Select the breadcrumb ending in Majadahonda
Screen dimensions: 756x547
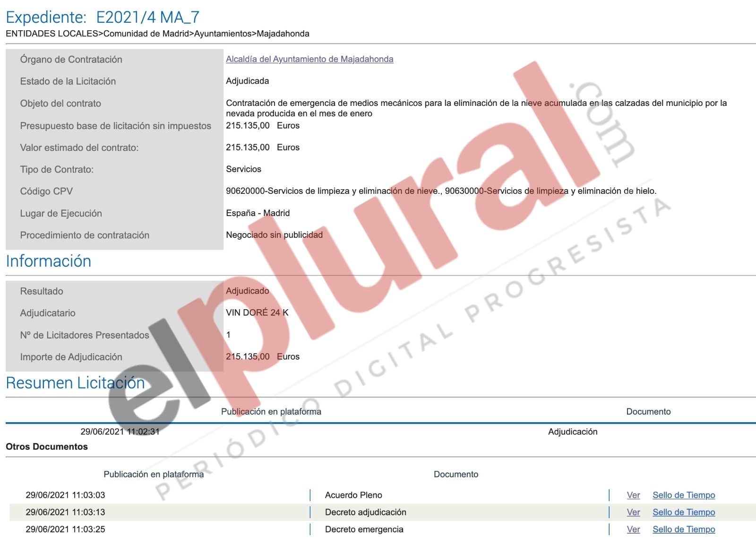(157, 34)
